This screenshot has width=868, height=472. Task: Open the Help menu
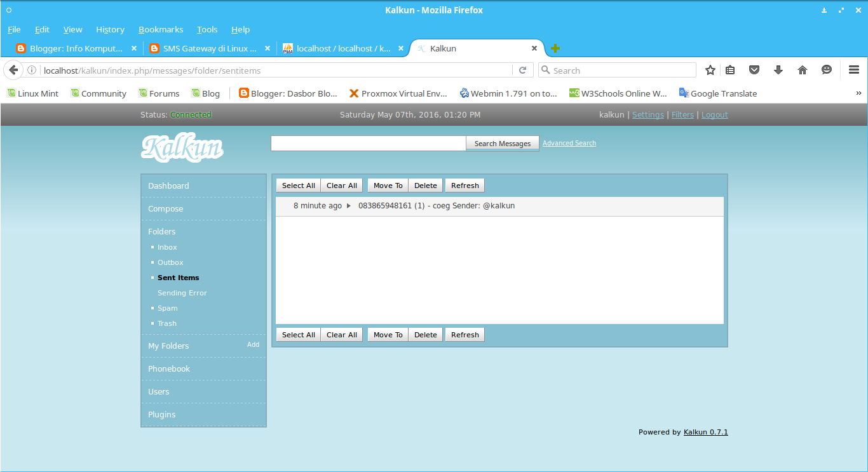pyautogui.click(x=240, y=29)
